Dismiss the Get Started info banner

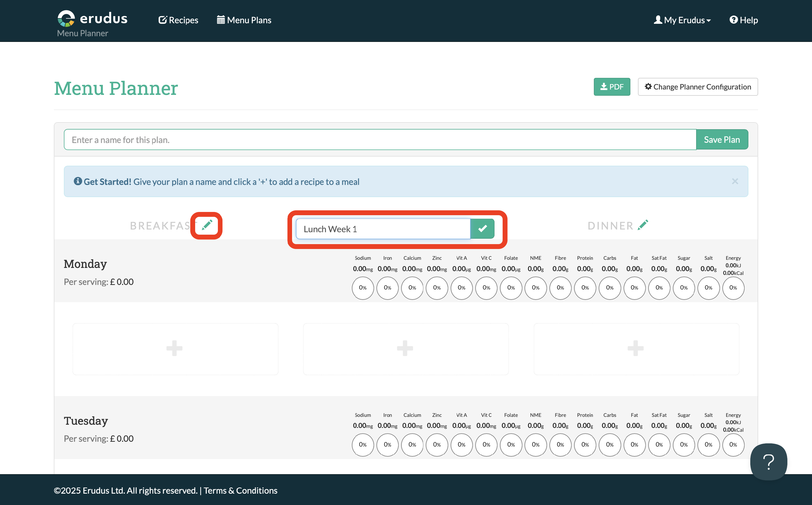point(734,181)
